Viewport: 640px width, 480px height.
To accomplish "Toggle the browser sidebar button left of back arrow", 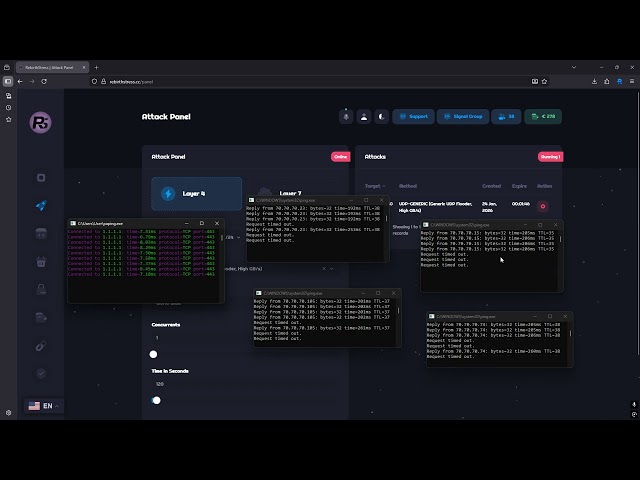I will 8,82.
